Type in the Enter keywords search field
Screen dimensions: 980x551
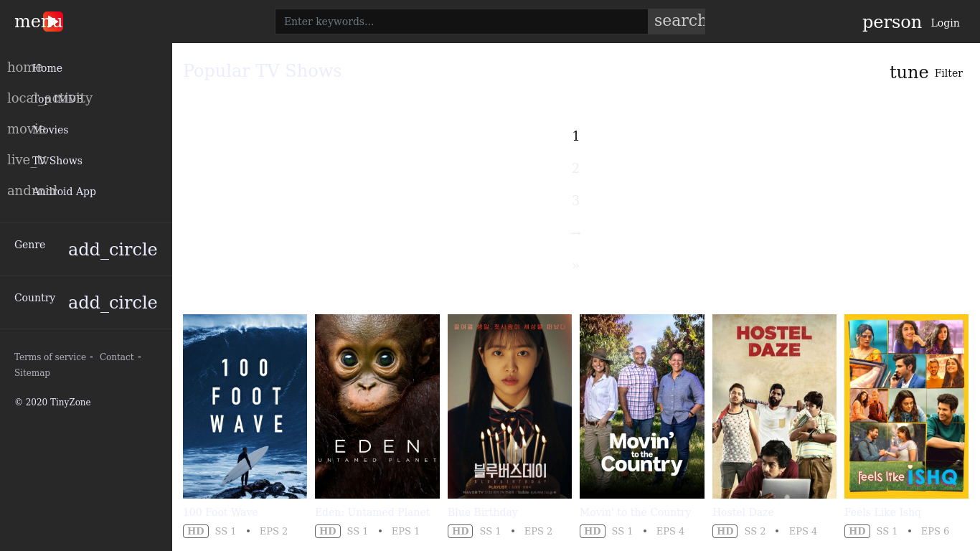coord(461,22)
